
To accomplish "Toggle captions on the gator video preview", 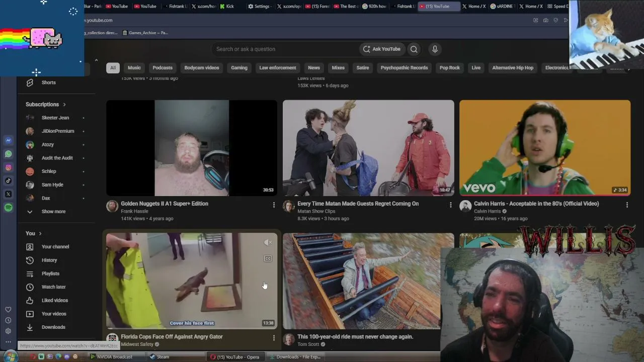I will coord(268,258).
